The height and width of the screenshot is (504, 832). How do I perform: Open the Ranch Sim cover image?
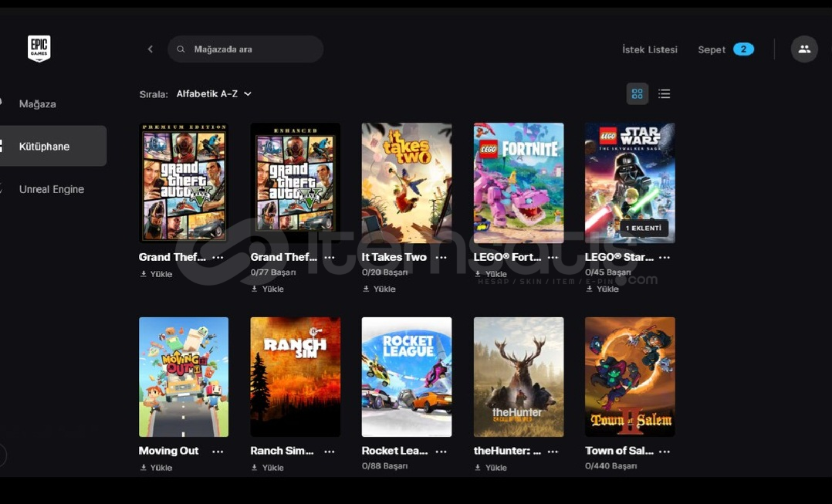296,377
